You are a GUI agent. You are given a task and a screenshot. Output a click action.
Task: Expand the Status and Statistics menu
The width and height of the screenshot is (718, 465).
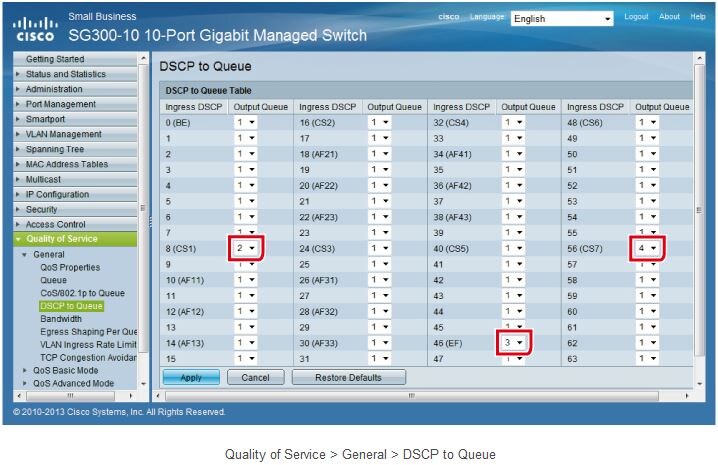65,74
